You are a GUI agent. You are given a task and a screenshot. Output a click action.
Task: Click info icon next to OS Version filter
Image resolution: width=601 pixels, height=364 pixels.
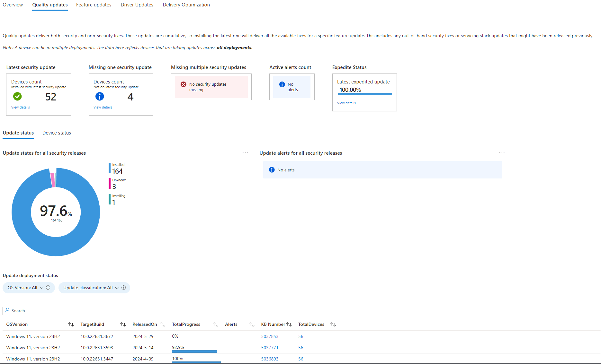click(48, 288)
